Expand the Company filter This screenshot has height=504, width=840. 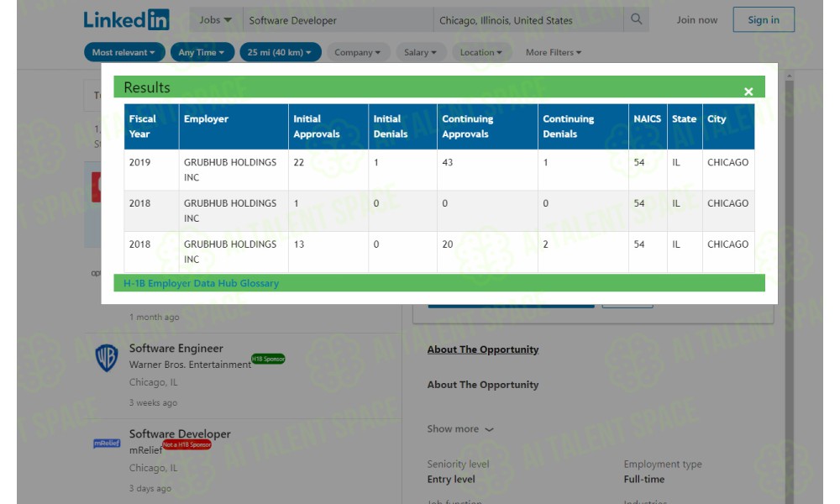pos(357,52)
